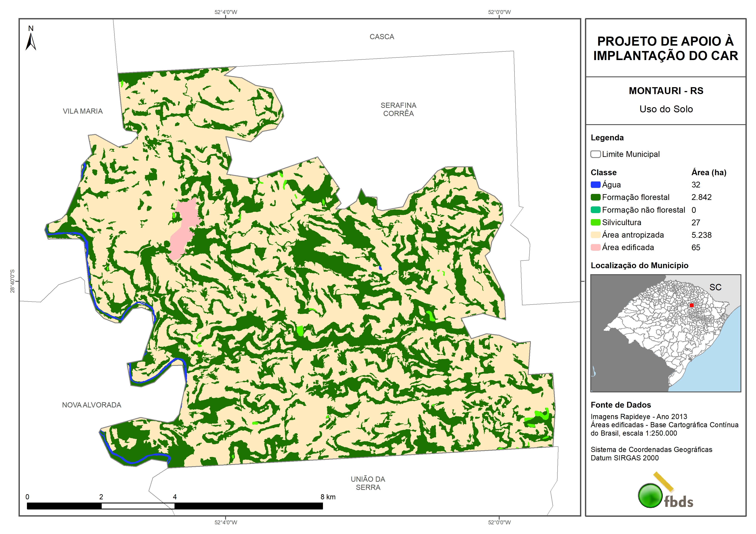Click the SERAFINA CORRÊA label

pyautogui.click(x=398, y=109)
